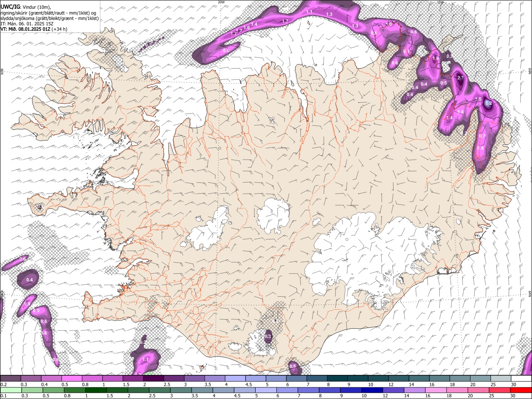This screenshot has height=399, width=532.
Task: Select the 0.1 pale green swatch in bottom legend
Action: click(11, 390)
